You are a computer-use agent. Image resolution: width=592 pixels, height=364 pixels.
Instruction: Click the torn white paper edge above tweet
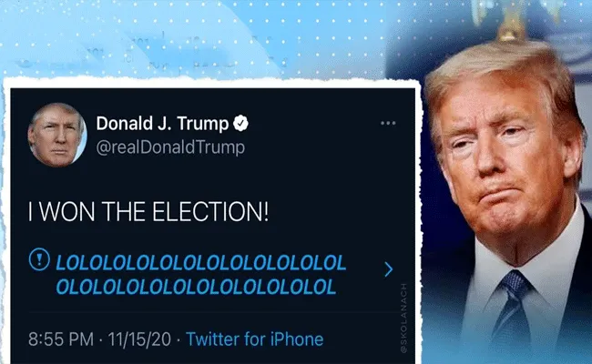pyautogui.click(x=211, y=83)
